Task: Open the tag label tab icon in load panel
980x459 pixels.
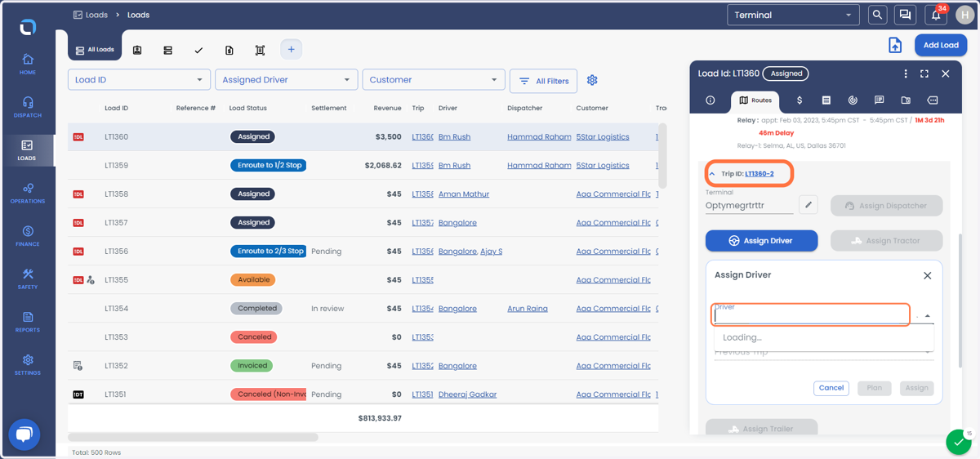Action: coord(933,100)
